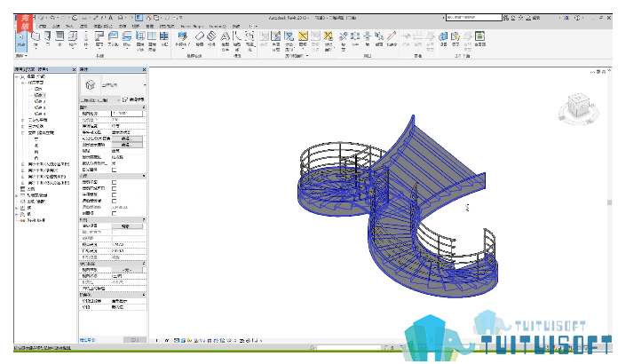618x364 pixels.
Task: Select the Mullion tool
Action: (x=164, y=39)
